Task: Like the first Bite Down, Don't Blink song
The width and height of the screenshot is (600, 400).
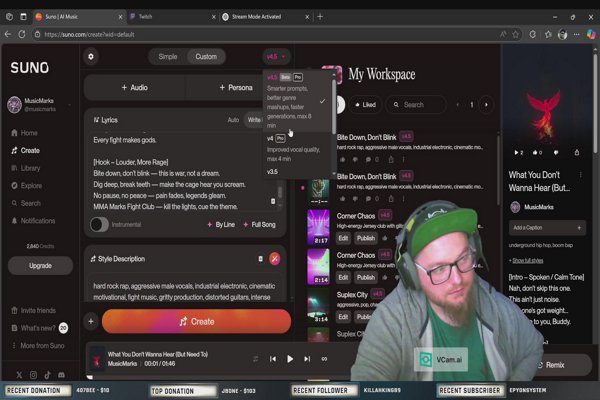Action: [x=342, y=159]
